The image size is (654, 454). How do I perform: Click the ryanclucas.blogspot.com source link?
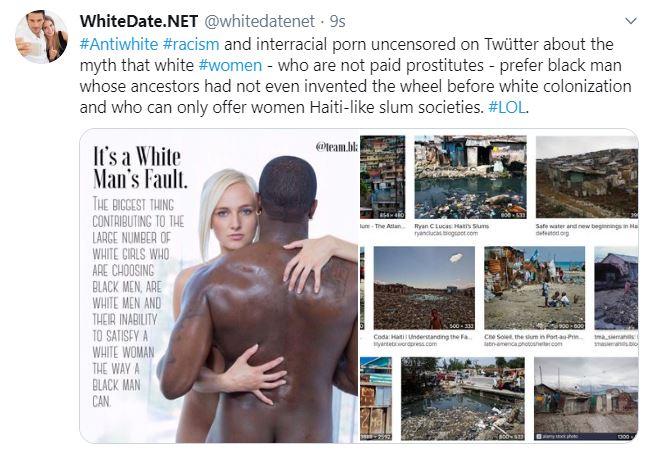click(x=446, y=233)
